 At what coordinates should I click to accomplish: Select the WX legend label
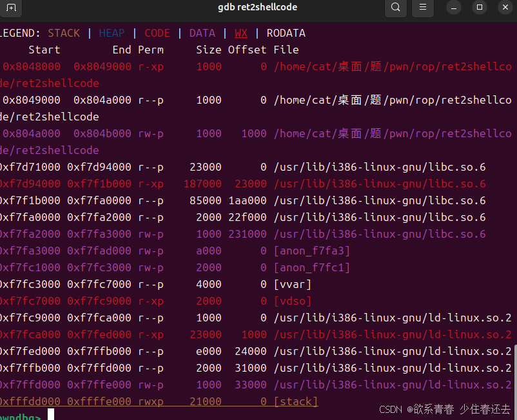241,33
